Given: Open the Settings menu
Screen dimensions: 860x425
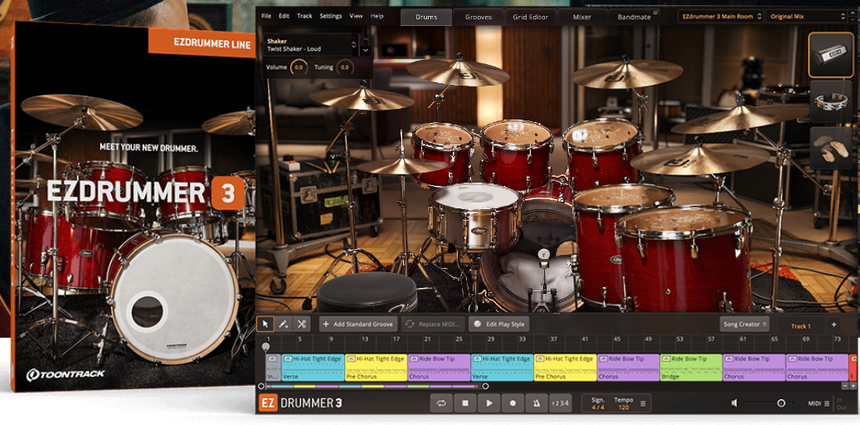Looking at the screenshot, I should pos(331,16).
